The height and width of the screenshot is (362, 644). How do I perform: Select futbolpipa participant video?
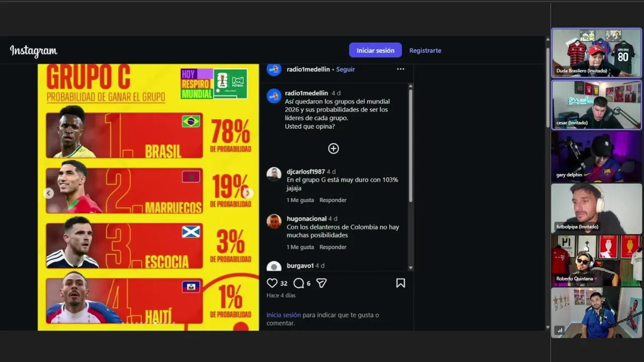coord(597,209)
